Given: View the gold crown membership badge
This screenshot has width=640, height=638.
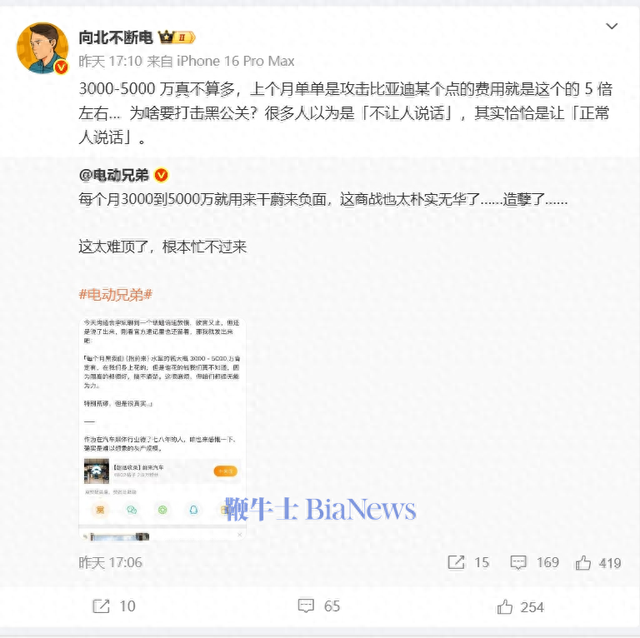Looking at the screenshot, I should (177, 38).
